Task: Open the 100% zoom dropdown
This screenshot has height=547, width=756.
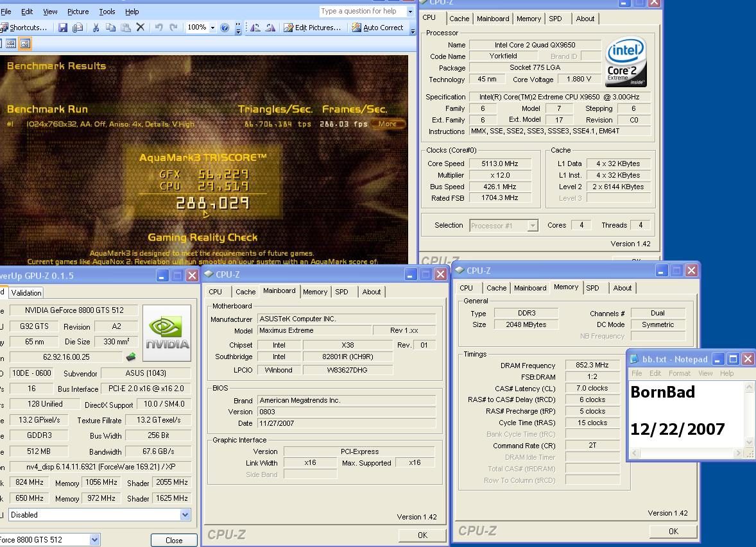Action: (x=212, y=28)
